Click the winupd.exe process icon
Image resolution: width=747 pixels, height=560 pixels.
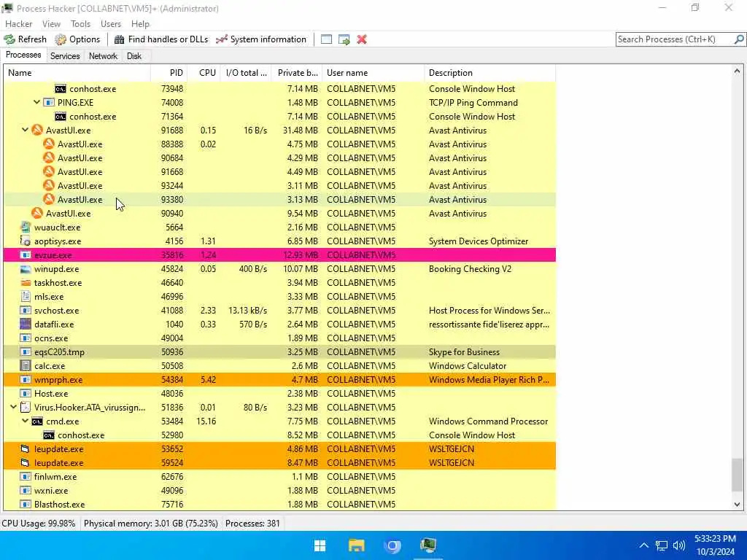click(x=26, y=268)
